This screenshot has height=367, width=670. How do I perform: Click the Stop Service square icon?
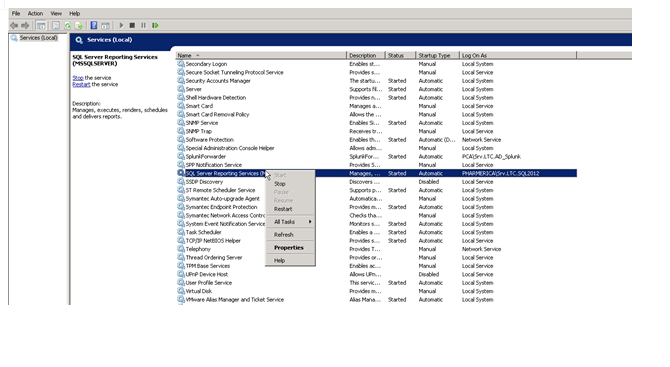132,26
